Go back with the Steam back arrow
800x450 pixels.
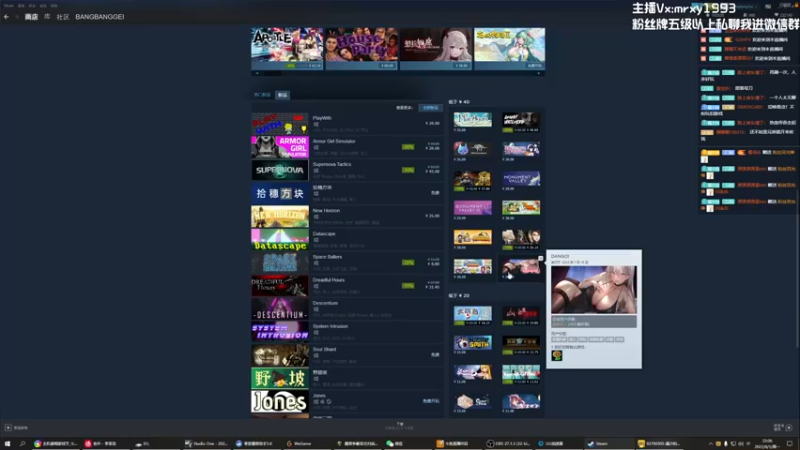click(x=7, y=17)
